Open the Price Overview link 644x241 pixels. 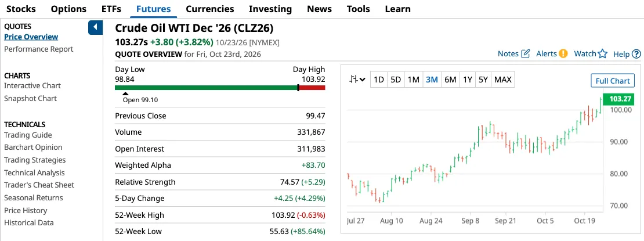pyautogui.click(x=31, y=37)
